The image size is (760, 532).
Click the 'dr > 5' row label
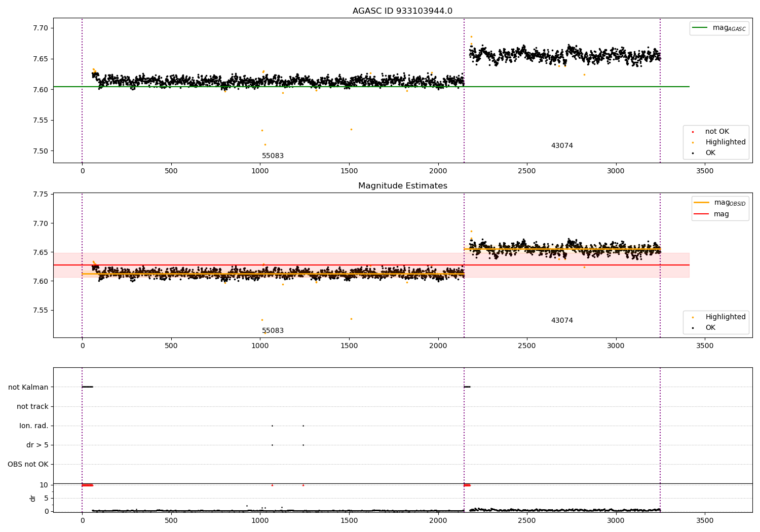click(x=37, y=445)
